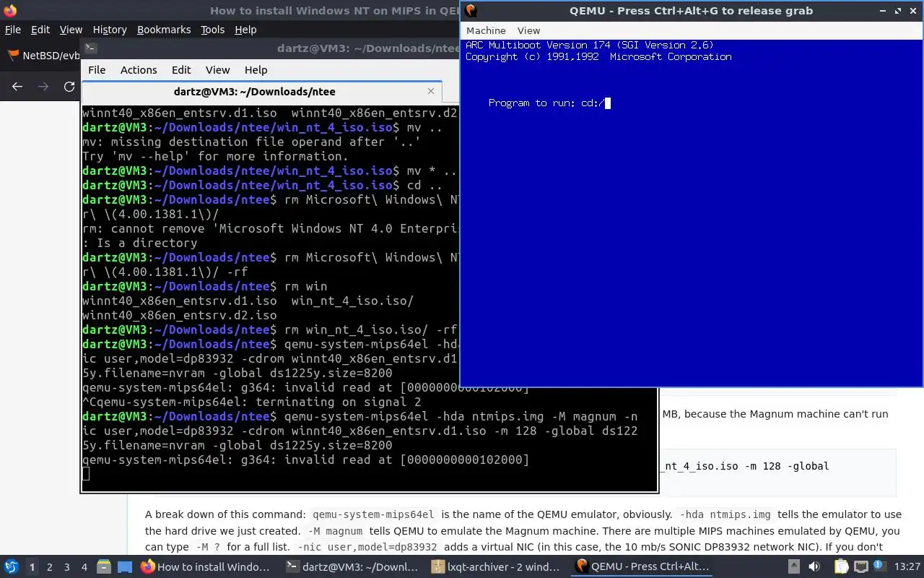Open the Firefox History menu
Image resolution: width=924 pixels, height=578 pixels.
(x=110, y=30)
